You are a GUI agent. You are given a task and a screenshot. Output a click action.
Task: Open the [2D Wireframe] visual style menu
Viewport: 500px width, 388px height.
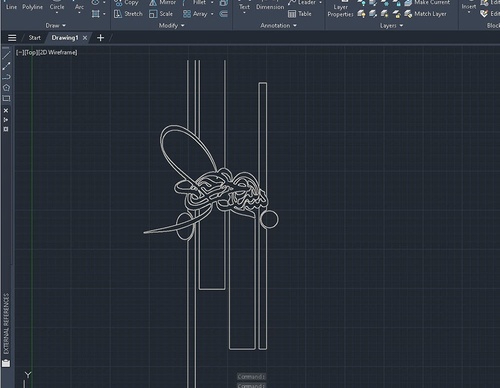[57, 52]
